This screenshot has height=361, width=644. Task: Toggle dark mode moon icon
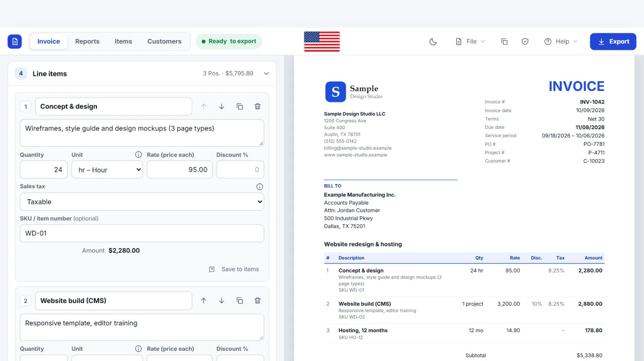[433, 42]
